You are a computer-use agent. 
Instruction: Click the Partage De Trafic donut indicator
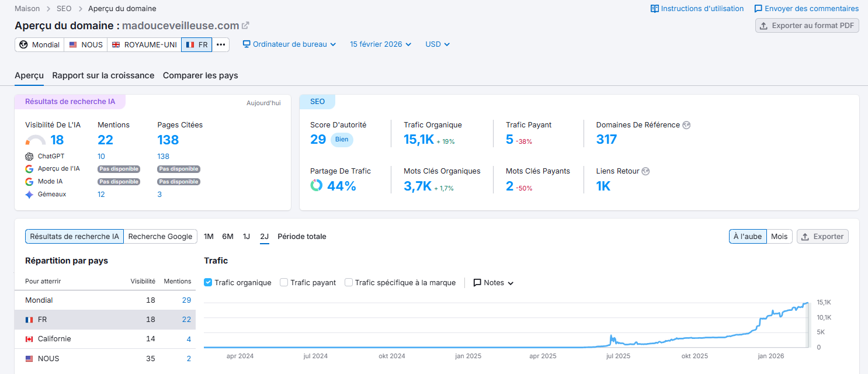click(316, 185)
